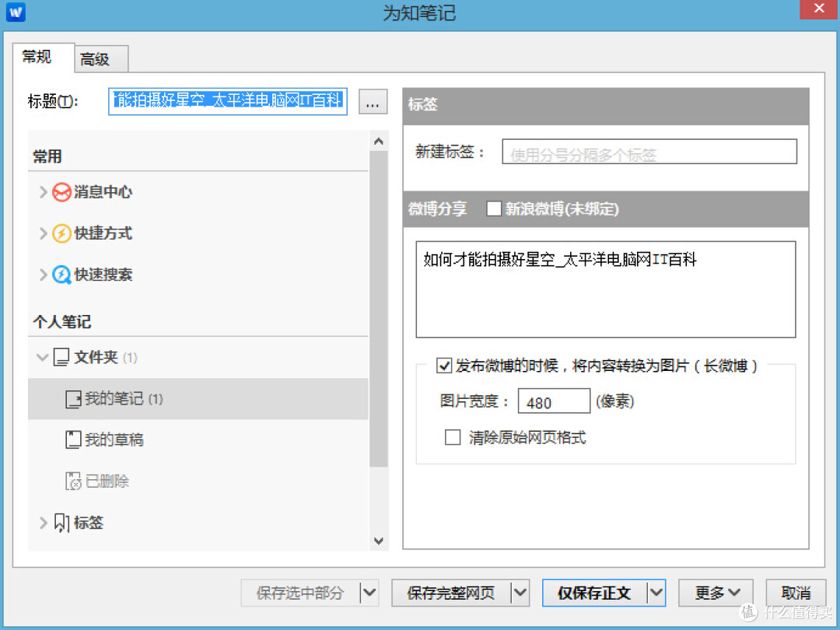The height and width of the screenshot is (630, 840).
Task: Click the folder tree scrollbar thumb
Action: 378,309
